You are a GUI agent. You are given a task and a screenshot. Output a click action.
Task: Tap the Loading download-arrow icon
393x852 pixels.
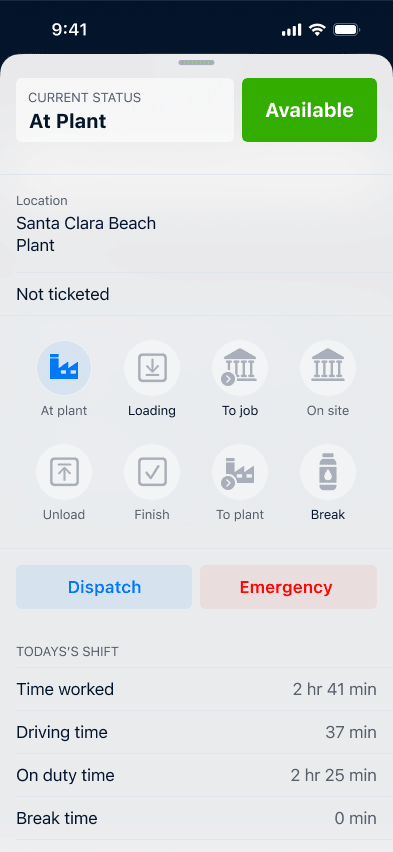[152, 368]
